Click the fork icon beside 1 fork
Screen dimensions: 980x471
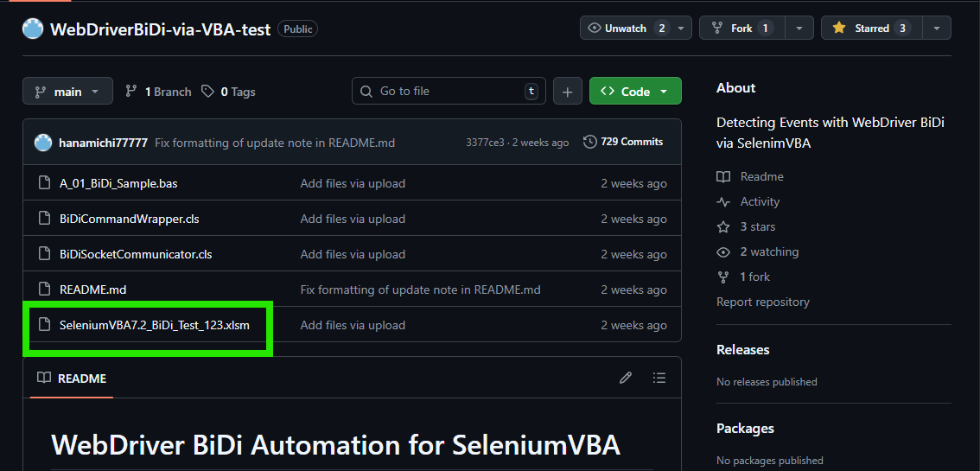723,277
